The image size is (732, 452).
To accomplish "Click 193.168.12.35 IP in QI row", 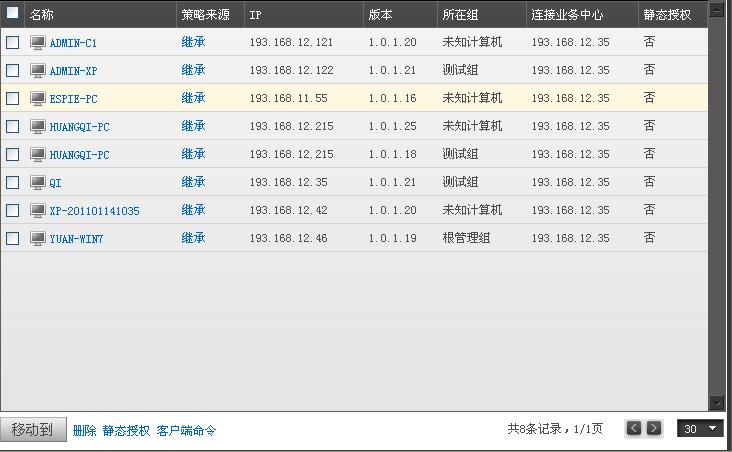I will pyautogui.click(x=289, y=183).
